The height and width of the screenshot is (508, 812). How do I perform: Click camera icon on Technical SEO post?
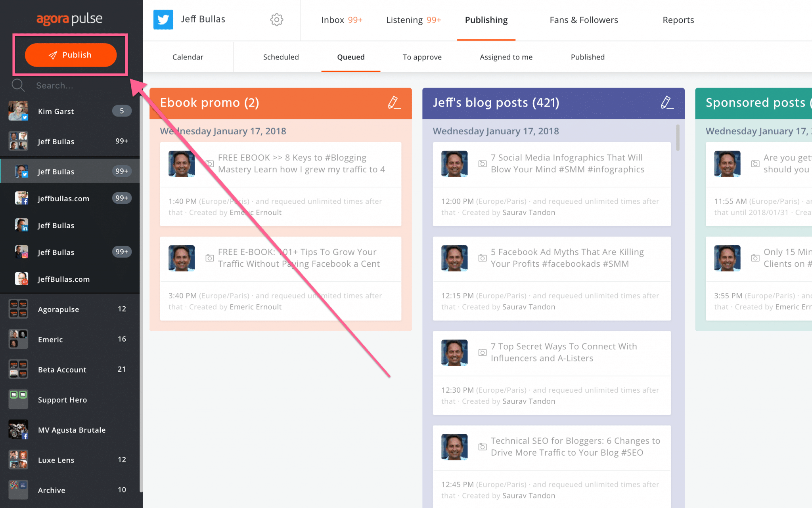(482, 447)
